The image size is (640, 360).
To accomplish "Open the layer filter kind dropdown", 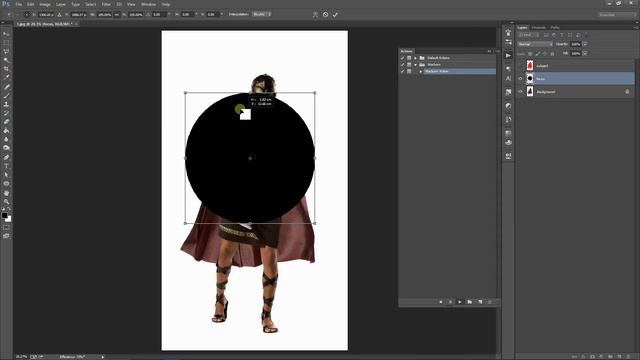I will pyautogui.click(x=529, y=35).
